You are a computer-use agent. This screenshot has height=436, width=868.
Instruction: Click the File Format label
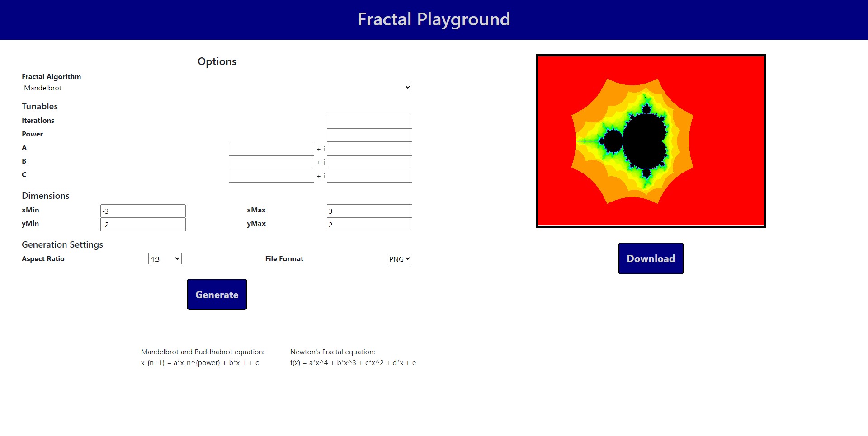(x=284, y=259)
